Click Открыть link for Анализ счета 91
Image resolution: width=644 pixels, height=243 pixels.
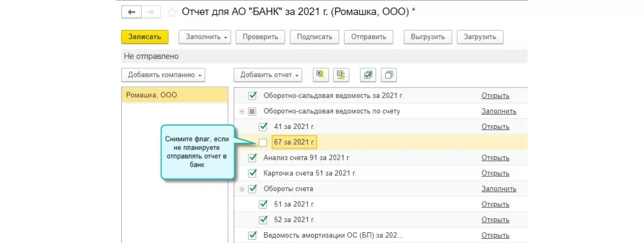(x=495, y=158)
